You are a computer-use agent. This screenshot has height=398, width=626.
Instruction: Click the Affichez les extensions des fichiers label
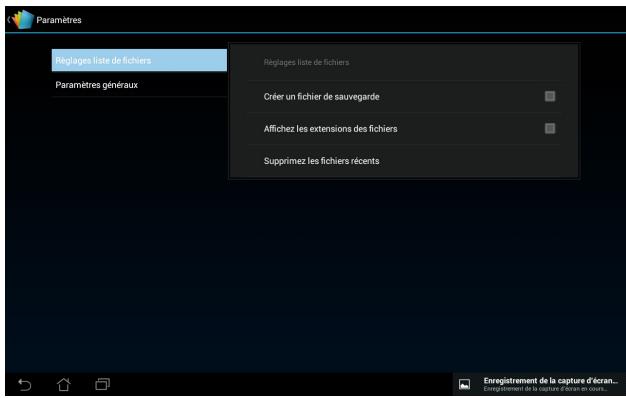(330, 129)
